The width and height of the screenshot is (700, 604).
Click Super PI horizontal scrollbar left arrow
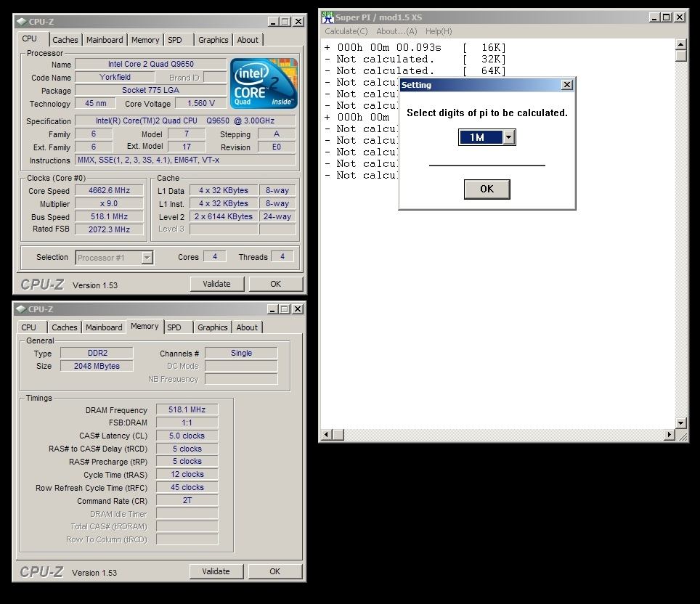[326, 434]
